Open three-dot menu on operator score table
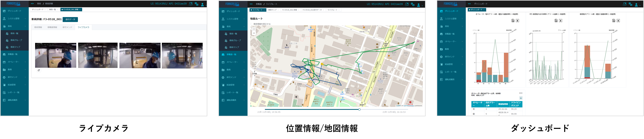 (520, 93)
